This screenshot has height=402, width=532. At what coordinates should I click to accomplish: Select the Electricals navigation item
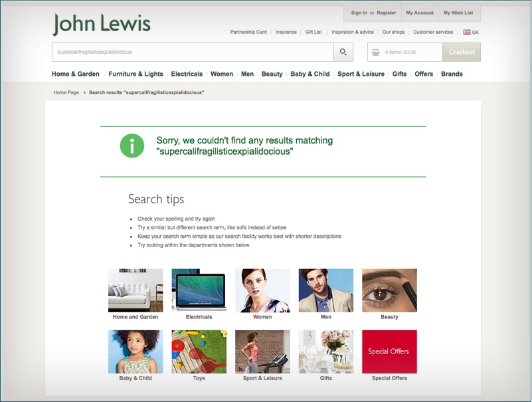[188, 74]
